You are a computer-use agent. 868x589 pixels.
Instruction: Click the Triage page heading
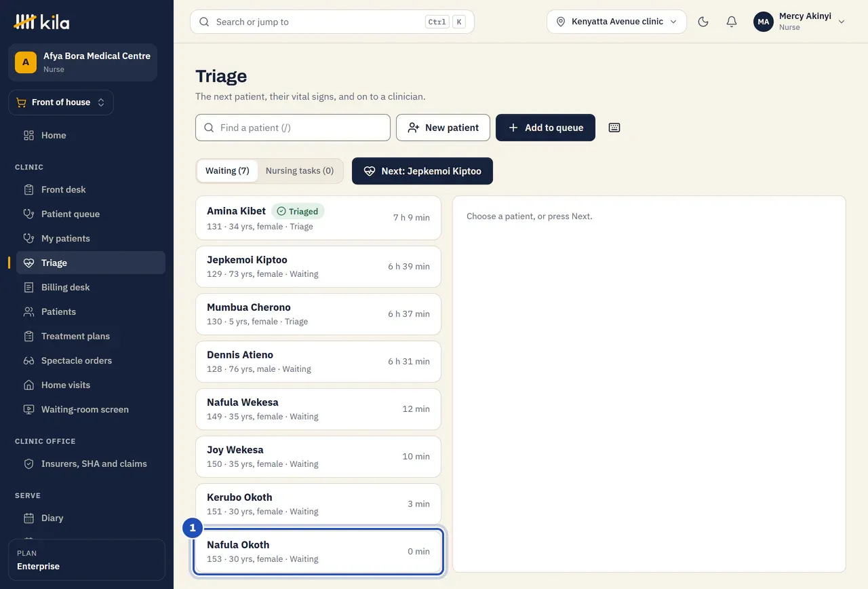(x=221, y=76)
